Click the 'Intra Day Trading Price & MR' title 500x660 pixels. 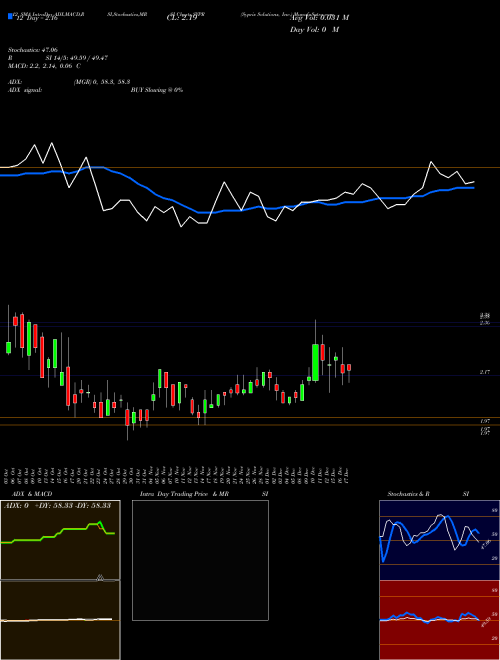184,494
